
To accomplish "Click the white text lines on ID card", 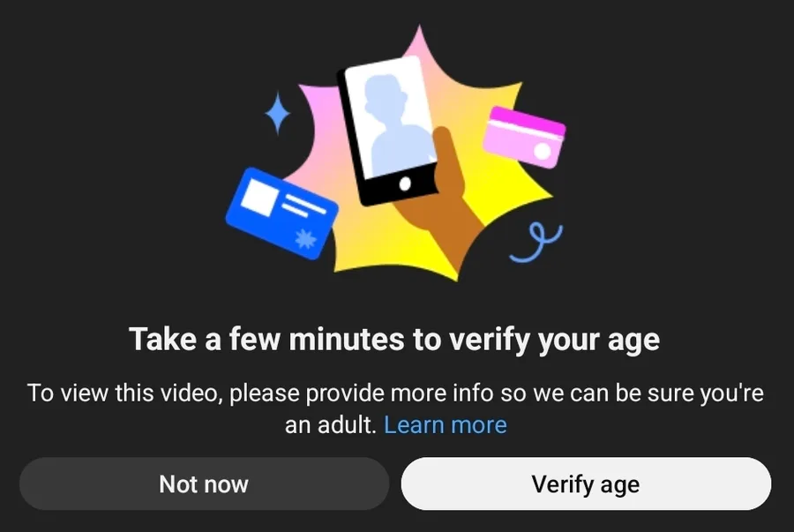I will (303, 206).
